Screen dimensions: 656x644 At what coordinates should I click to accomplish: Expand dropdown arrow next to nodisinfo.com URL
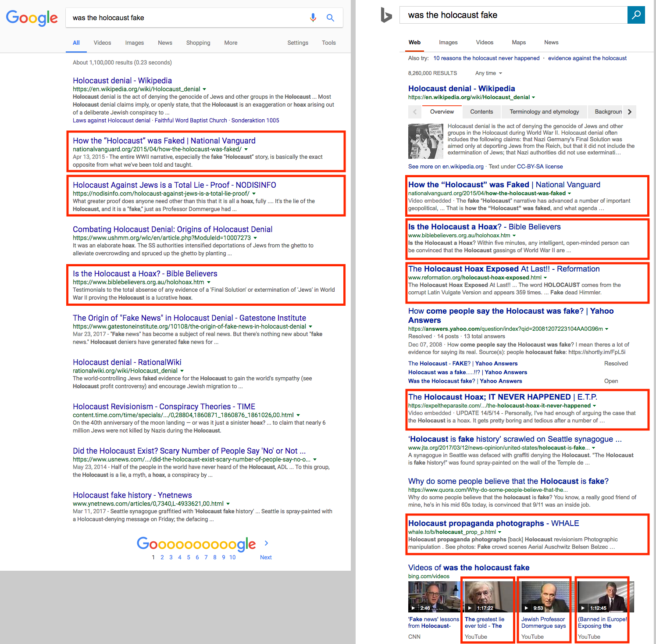pos(254,193)
